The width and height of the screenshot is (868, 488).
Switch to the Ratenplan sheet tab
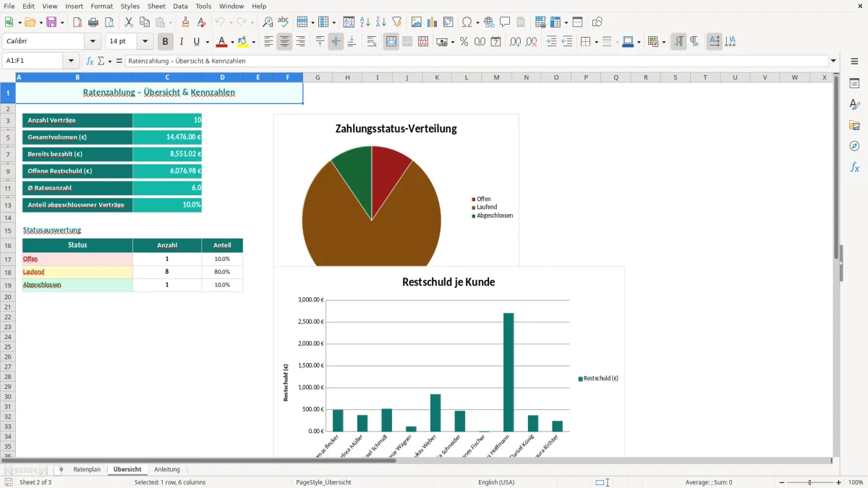coord(87,469)
